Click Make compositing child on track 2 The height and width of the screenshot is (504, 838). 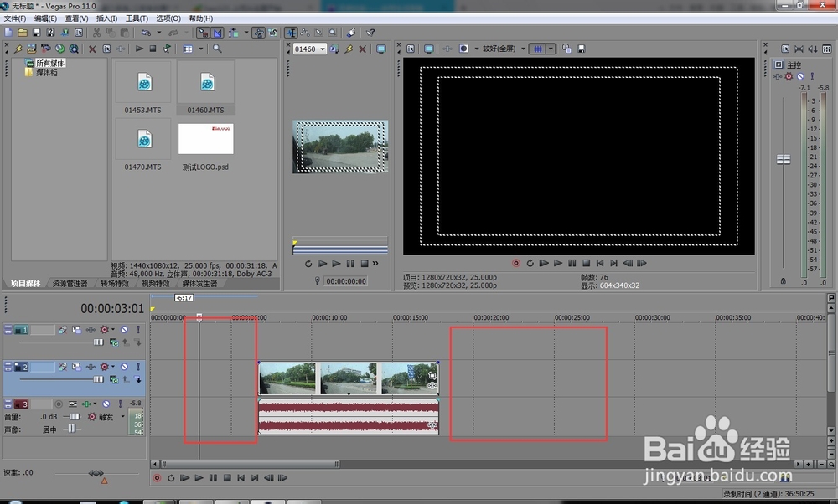click(x=138, y=379)
